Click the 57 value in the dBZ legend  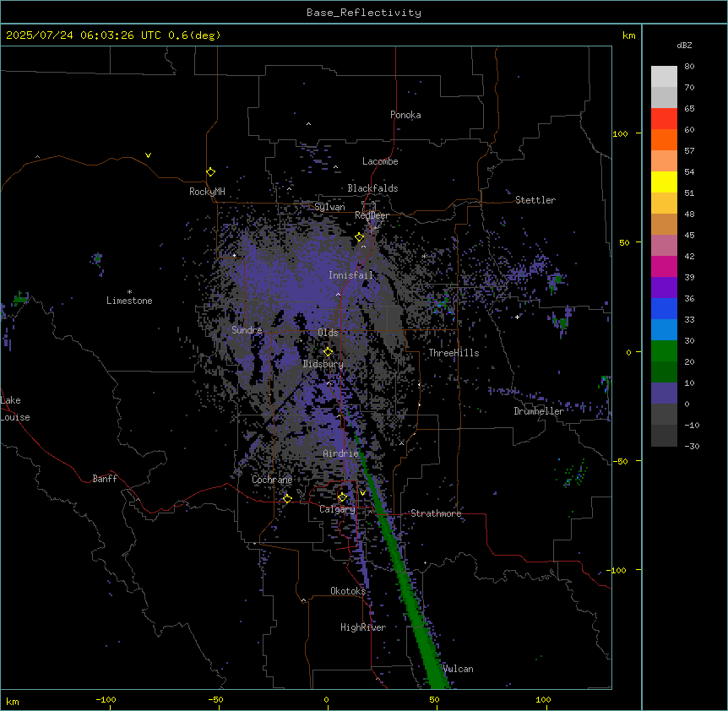coord(689,150)
